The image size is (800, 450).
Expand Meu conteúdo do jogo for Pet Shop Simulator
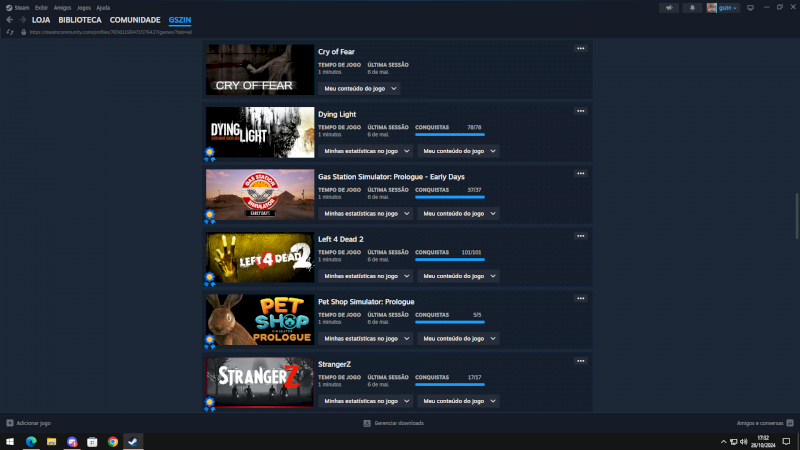pyautogui.click(x=458, y=338)
